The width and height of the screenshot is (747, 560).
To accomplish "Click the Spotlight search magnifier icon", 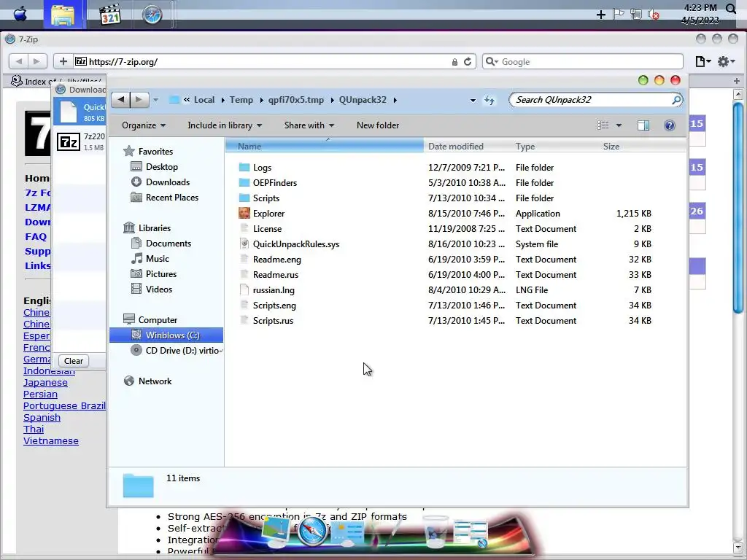I will [x=731, y=9].
